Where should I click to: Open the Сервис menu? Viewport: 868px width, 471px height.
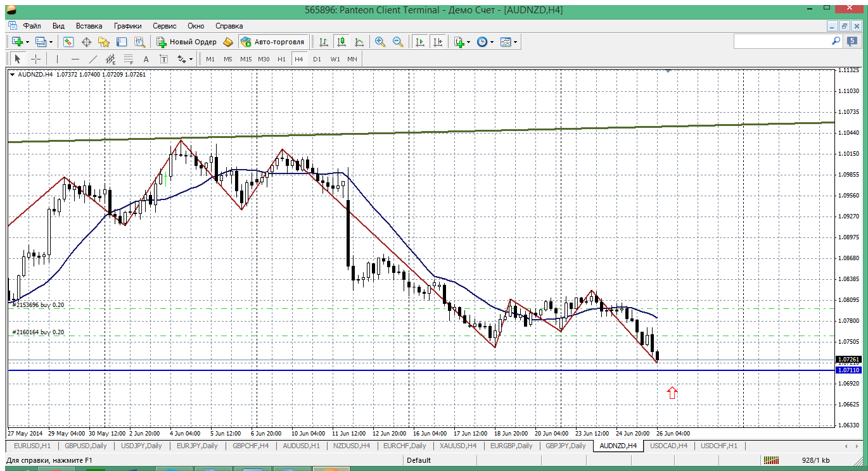pyautogui.click(x=164, y=26)
